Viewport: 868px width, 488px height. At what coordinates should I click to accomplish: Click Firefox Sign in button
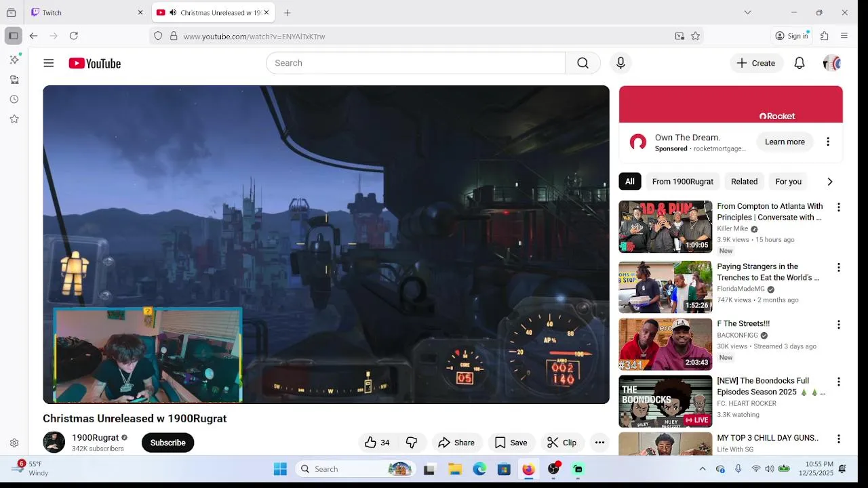tap(791, 36)
